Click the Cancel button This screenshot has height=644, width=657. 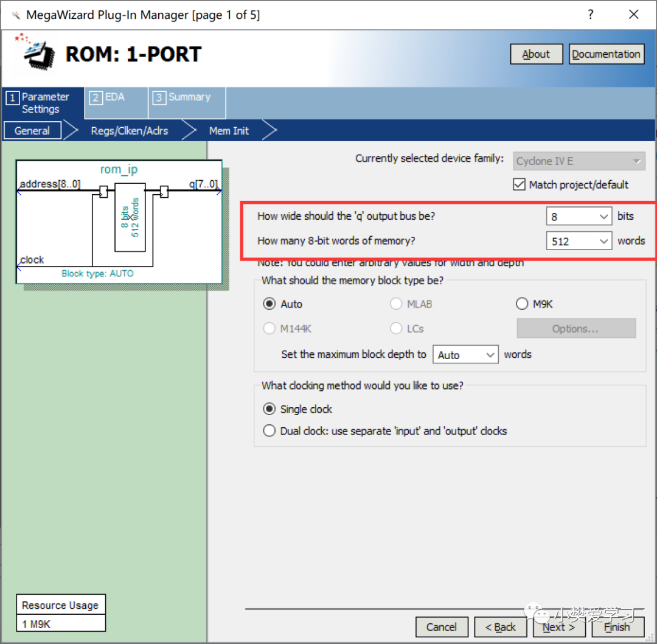[442, 627]
